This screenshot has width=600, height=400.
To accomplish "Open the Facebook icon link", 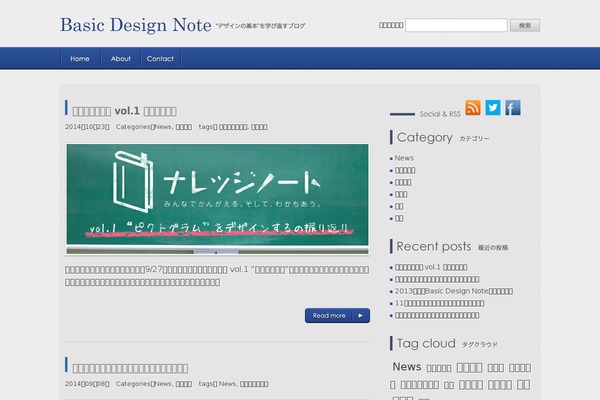I will pyautogui.click(x=513, y=108).
